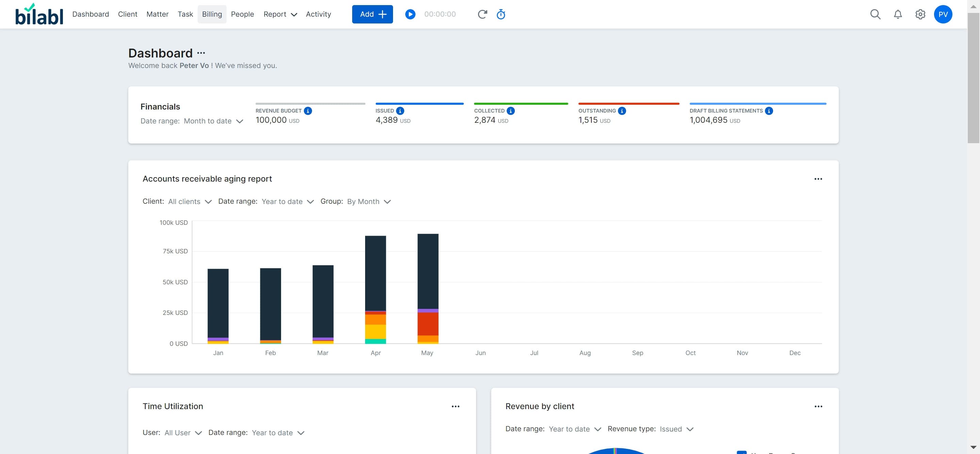Expand All User dropdown

[x=183, y=433]
